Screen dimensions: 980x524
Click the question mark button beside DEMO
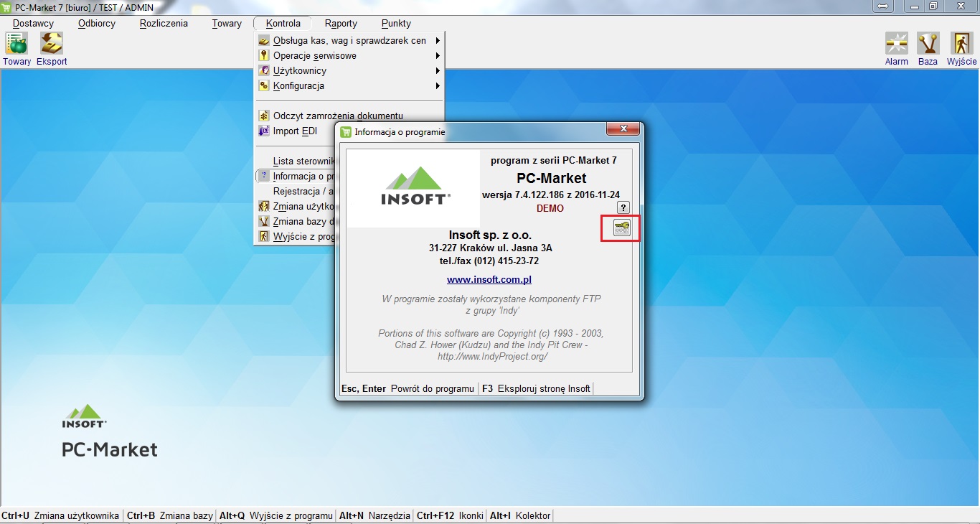click(x=623, y=207)
